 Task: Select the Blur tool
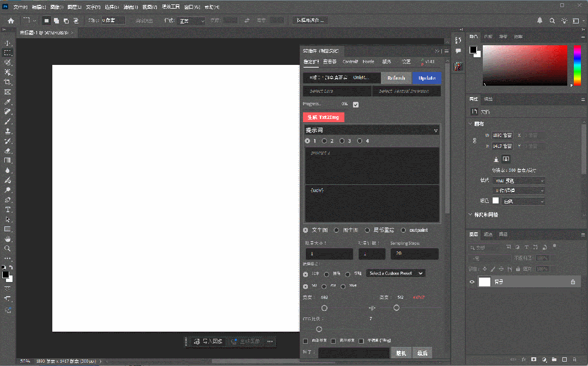point(8,170)
